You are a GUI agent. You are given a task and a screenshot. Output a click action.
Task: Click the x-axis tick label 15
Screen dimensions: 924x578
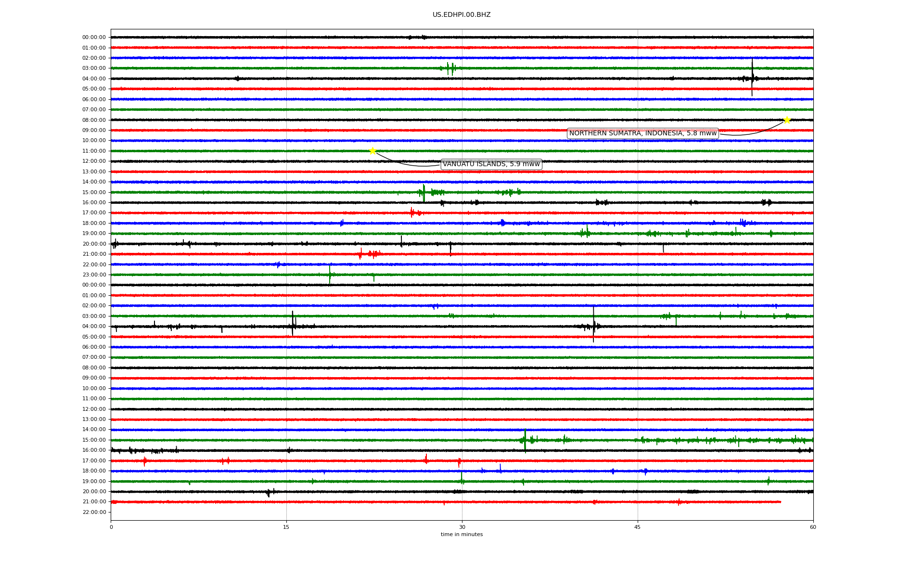286,527
